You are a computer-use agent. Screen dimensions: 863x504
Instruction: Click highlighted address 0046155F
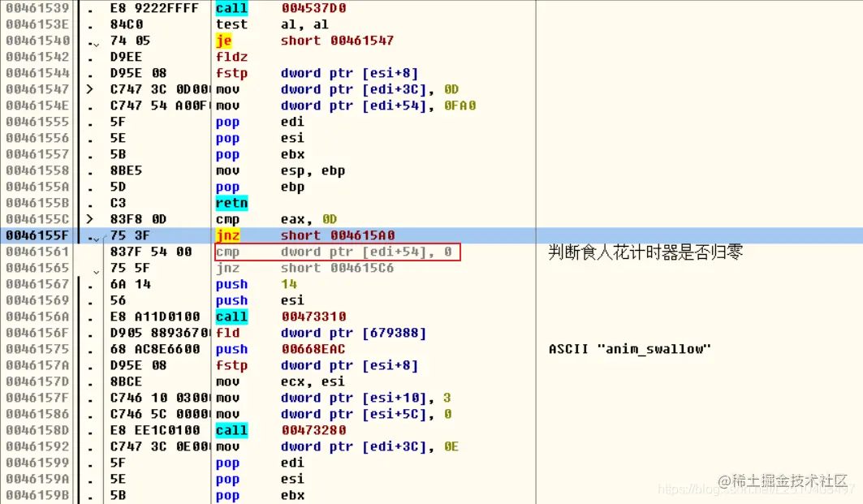point(37,235)
